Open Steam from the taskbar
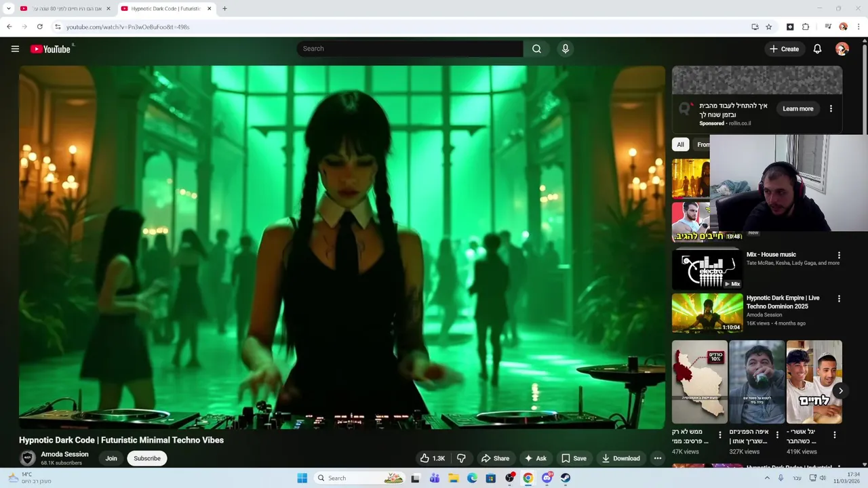Screen dimensions: 868x488 [565, 478]
